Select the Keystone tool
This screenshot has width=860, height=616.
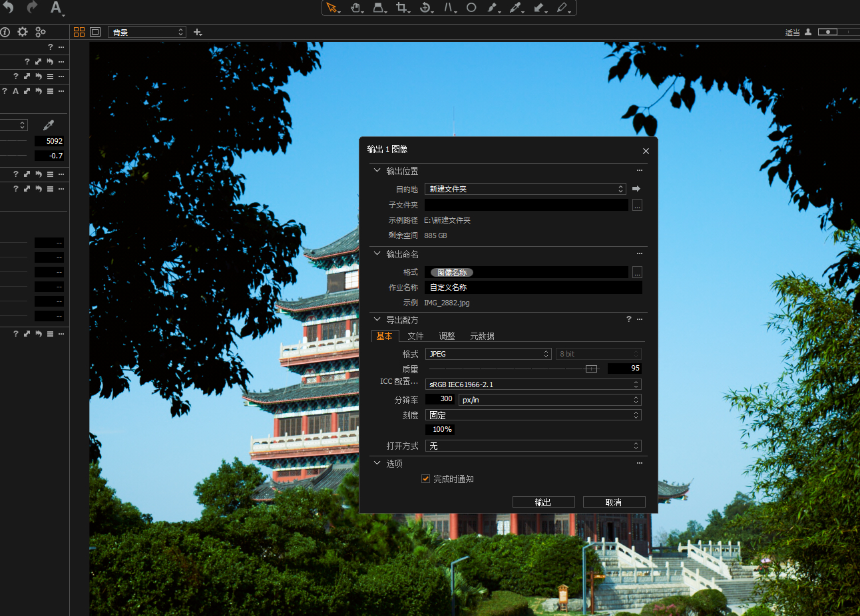[x=449, y=8]
